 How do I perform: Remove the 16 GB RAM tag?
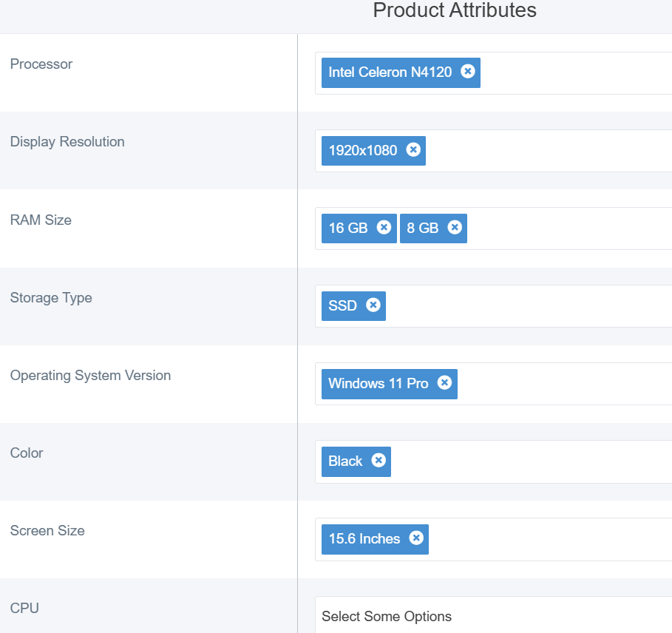pos(384,227)
